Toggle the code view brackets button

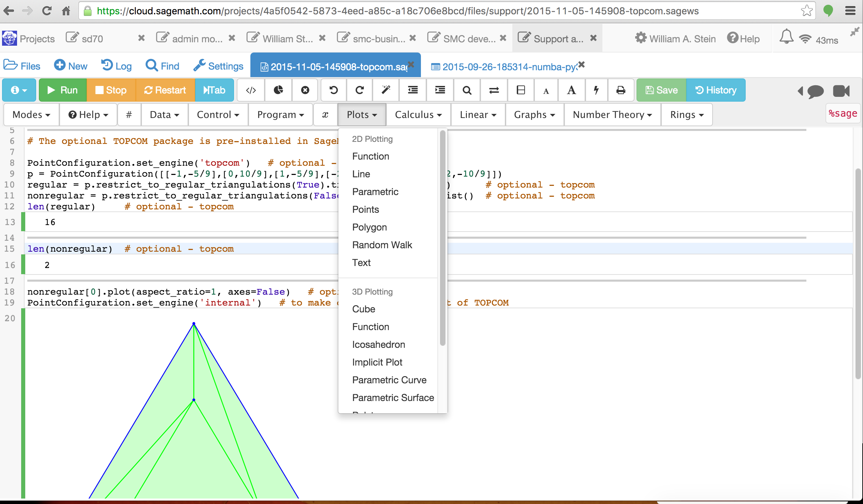(x=251, y=90)
